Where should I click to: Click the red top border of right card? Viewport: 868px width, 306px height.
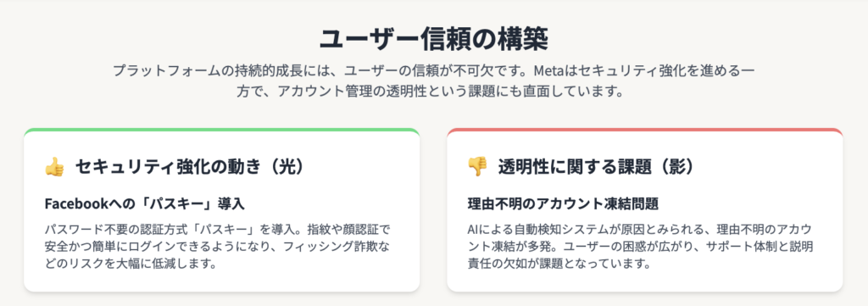point(645,131)
